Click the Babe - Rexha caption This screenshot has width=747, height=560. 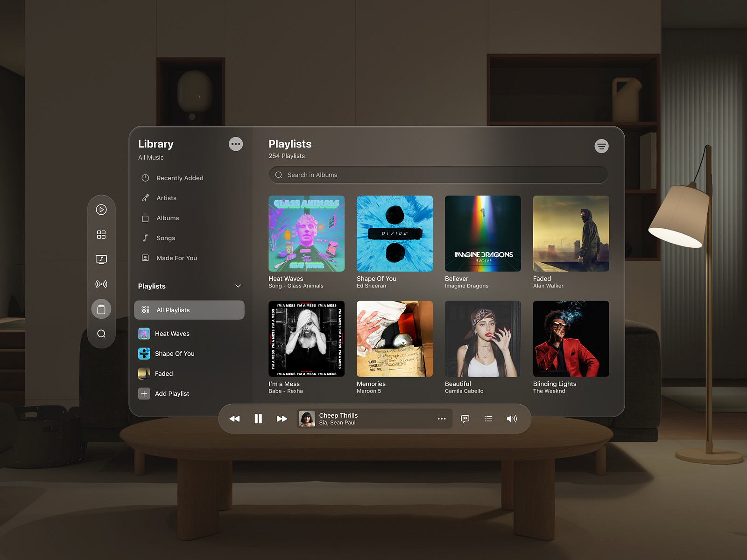285,391
